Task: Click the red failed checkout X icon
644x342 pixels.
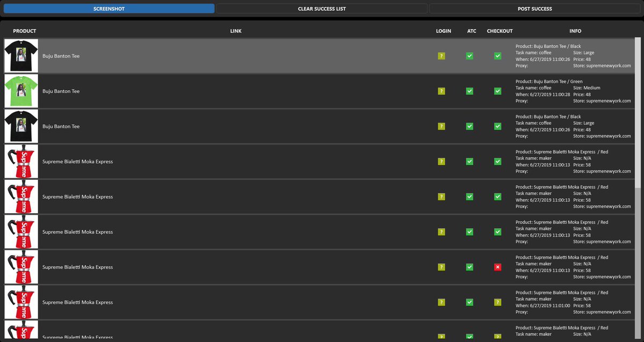Action: pos(497,267)
